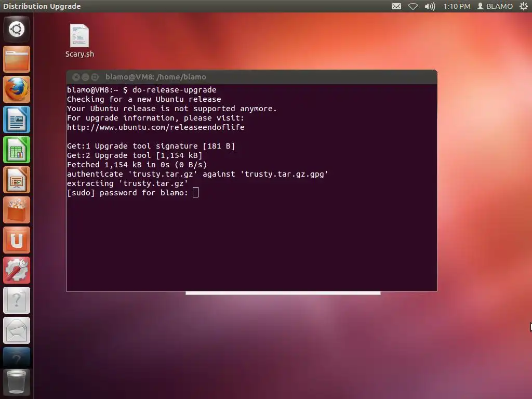Click 'Fetched 1,154 kB in 0s' line
Viewport: 532px width, 399px height.
(137, 165)
